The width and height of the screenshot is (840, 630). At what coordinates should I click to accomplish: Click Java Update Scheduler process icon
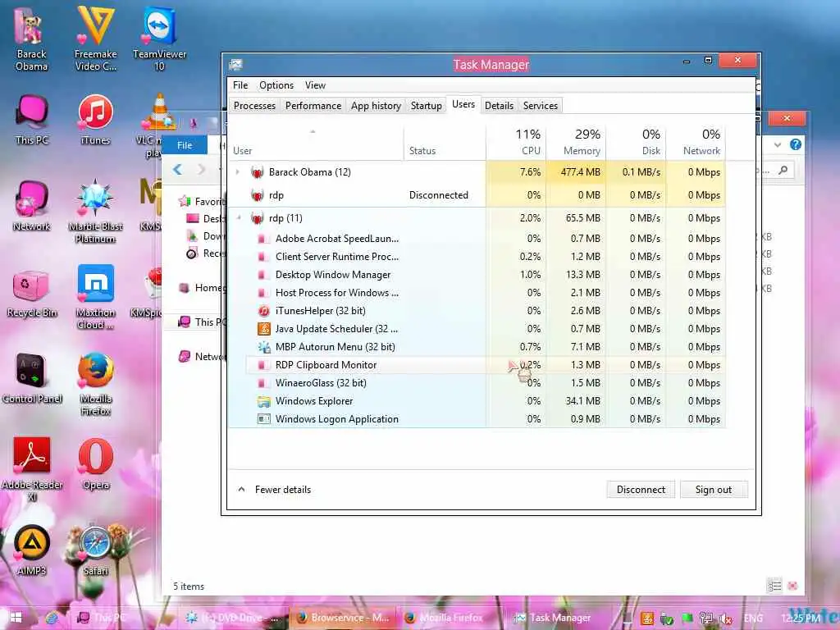pos(263,329)
